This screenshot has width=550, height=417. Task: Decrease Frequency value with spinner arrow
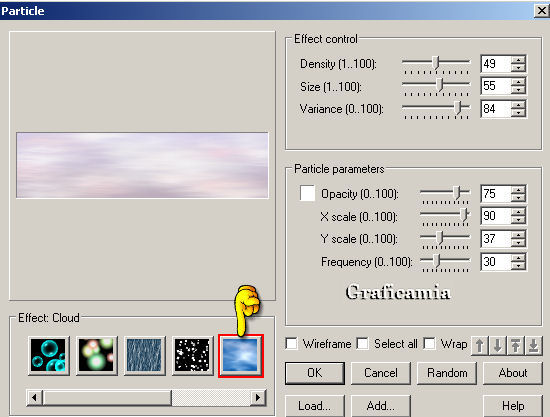point(518,265)
